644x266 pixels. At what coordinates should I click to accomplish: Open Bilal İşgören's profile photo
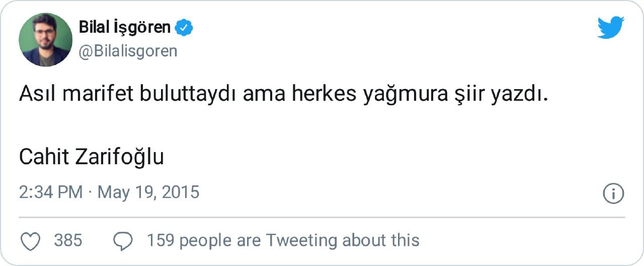point(45,39)
